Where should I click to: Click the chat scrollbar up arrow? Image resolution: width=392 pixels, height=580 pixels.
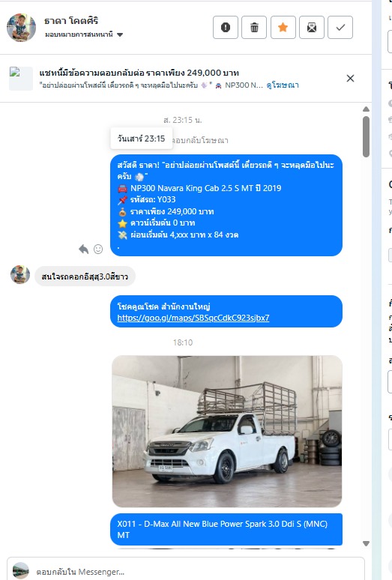click(x=366, y=109)
